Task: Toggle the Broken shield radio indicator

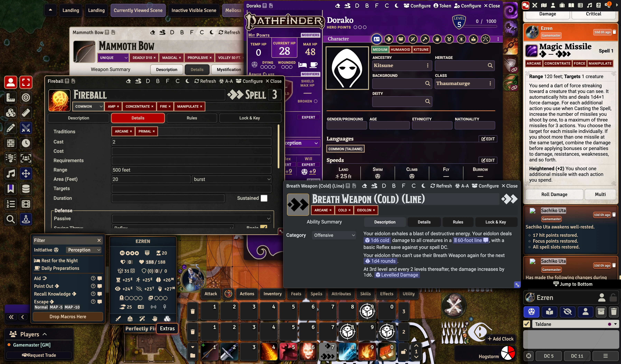Action: coord(316,101)
